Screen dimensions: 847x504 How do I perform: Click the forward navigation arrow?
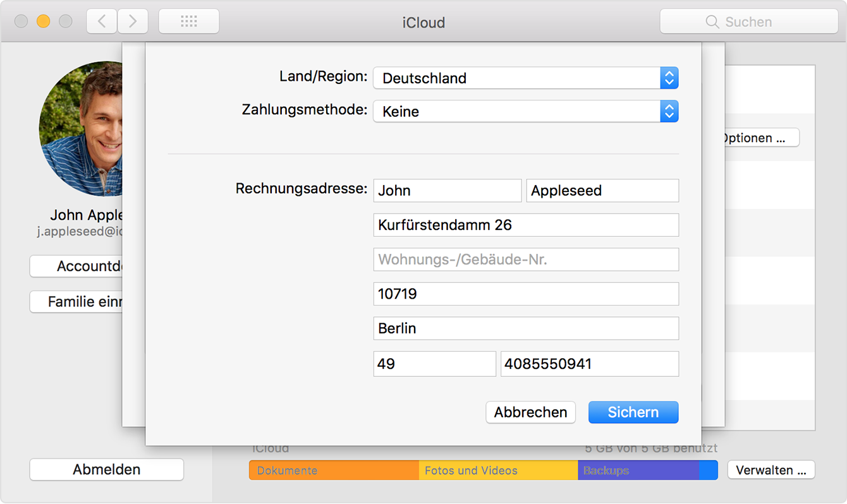[x=132, y=20]
